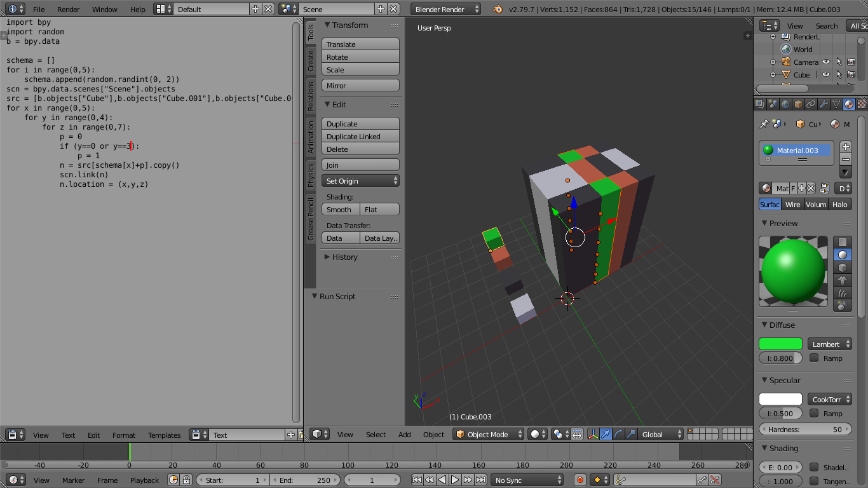This screenshot has height=488, width=868.
Task: Open the CookTorr specular shader dropdown
Action: coord(830,400)
